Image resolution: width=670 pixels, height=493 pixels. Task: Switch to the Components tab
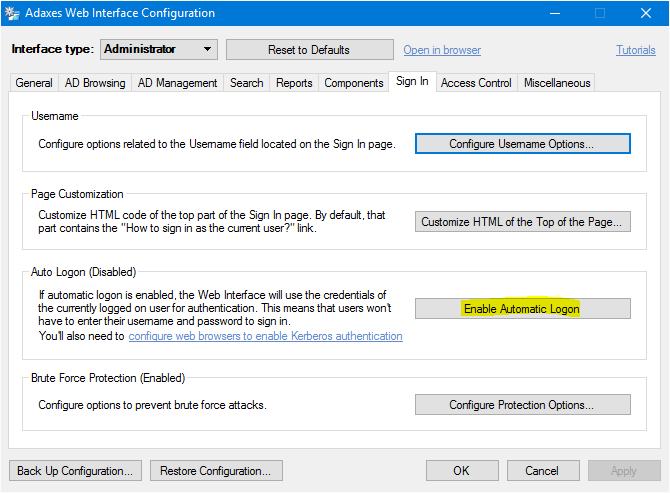point(353,82)
